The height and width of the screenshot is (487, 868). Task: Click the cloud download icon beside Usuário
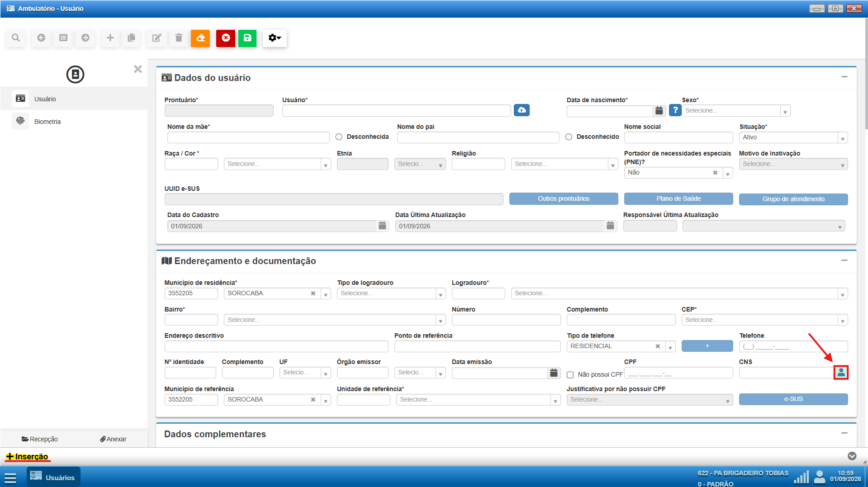(522, 110)
